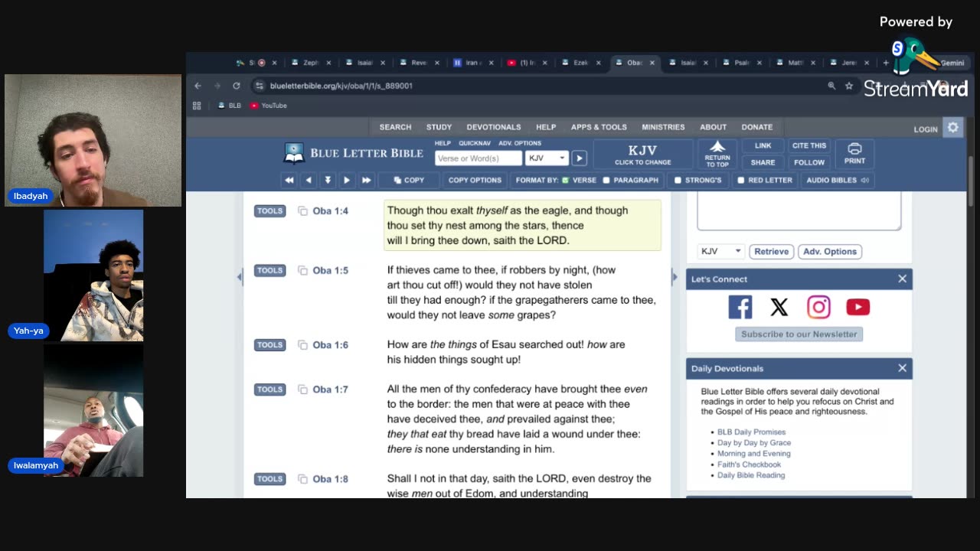Bookmark page with star icon
This screenshot has height=551, width=980.
pyautogui.click(x=848, y=86)
